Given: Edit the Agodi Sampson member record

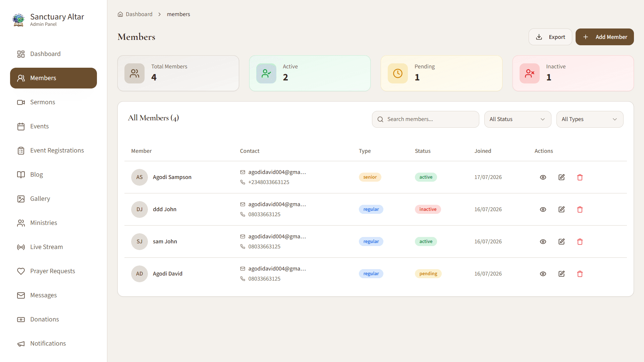Looking at the screenshot, I should coord(561,177).
